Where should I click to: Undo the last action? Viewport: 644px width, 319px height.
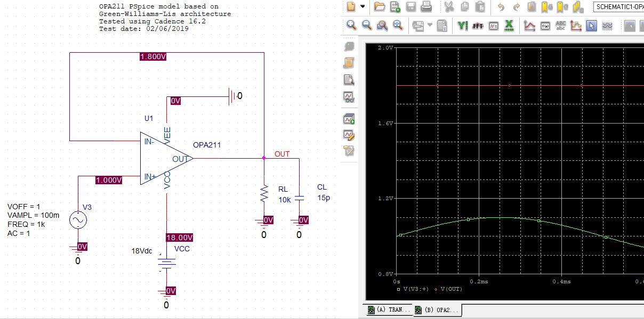(501, 7)
